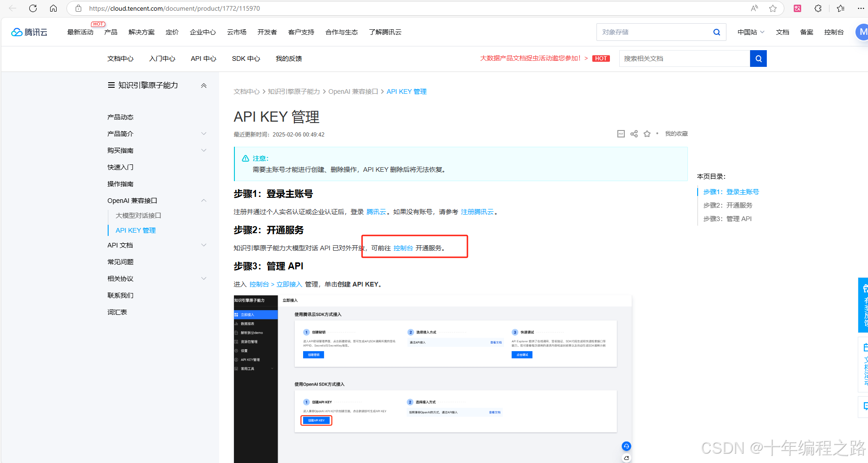This screenshot has width=868, height=463.
Task: Click the star collect icon under title
Action: click(x=647, y=134)
